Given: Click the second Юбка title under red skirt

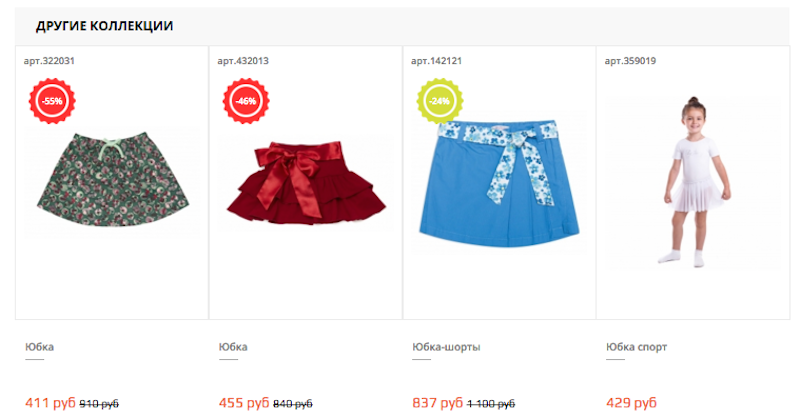Looking at the screenshot, I should pos(233,347).
